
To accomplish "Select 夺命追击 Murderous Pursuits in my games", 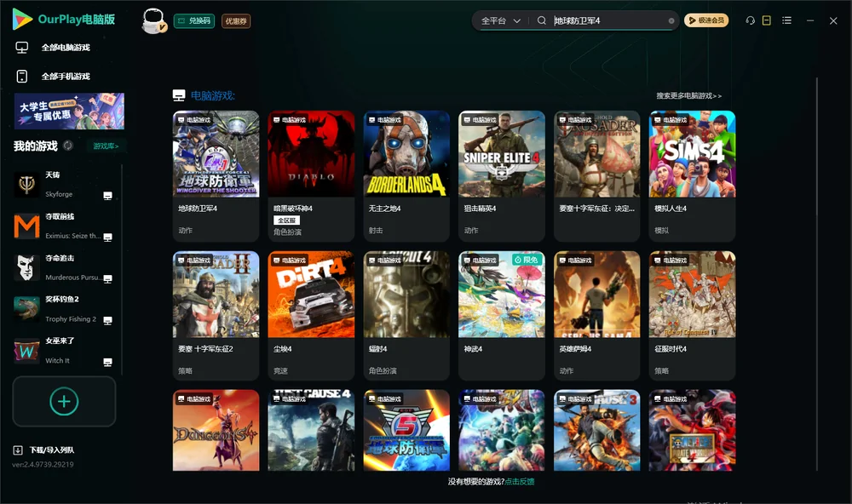I will (63, 267).
